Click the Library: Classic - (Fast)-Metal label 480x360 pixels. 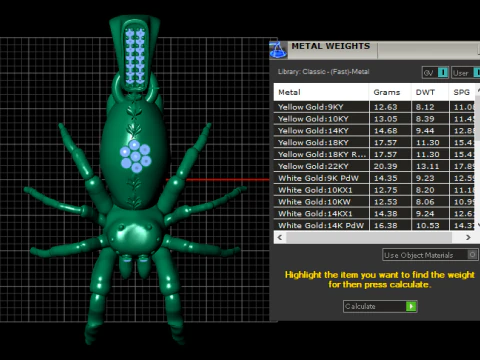pos(323,72)
